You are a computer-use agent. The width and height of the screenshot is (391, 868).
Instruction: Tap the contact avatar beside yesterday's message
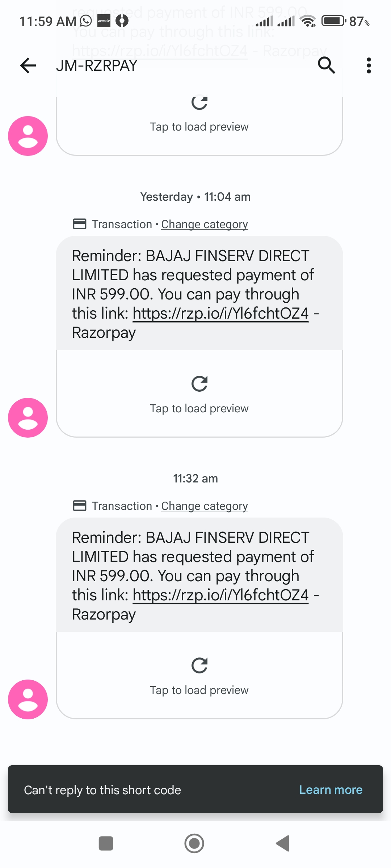tap(28, 418)
